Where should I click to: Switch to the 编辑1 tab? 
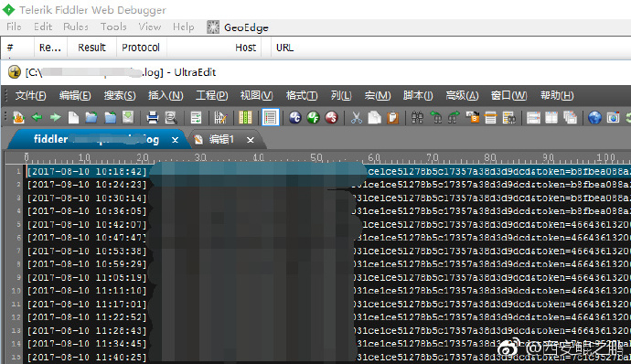tap(221, 139)
